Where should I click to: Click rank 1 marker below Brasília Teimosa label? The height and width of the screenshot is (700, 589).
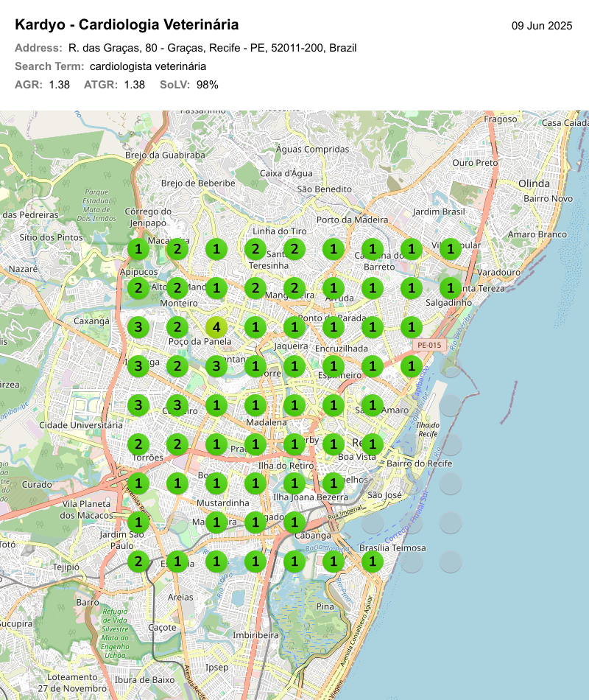click(373, 561)
